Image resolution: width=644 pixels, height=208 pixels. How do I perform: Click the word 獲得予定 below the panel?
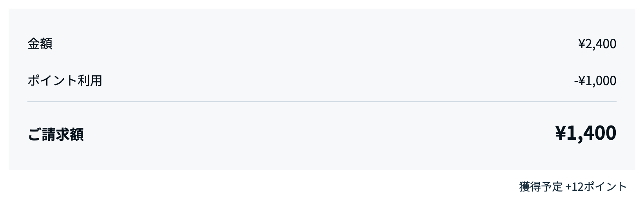(x=541, y=186)
